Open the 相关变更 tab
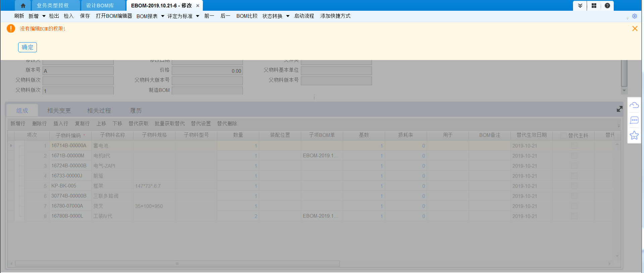The image size is (644, 273). [59, 111]
